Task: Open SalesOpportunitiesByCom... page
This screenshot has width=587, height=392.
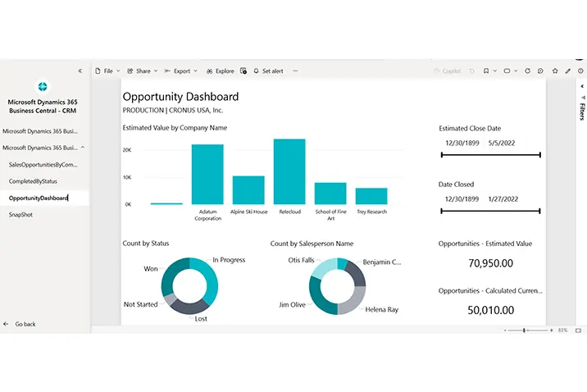Action: tap(43, 164)
